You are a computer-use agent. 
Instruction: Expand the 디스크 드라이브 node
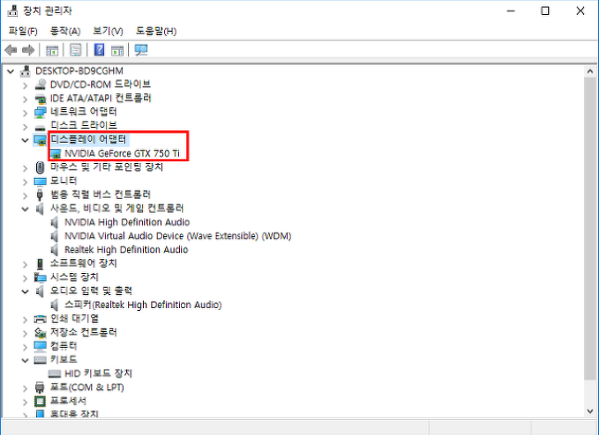click(25, 126)
